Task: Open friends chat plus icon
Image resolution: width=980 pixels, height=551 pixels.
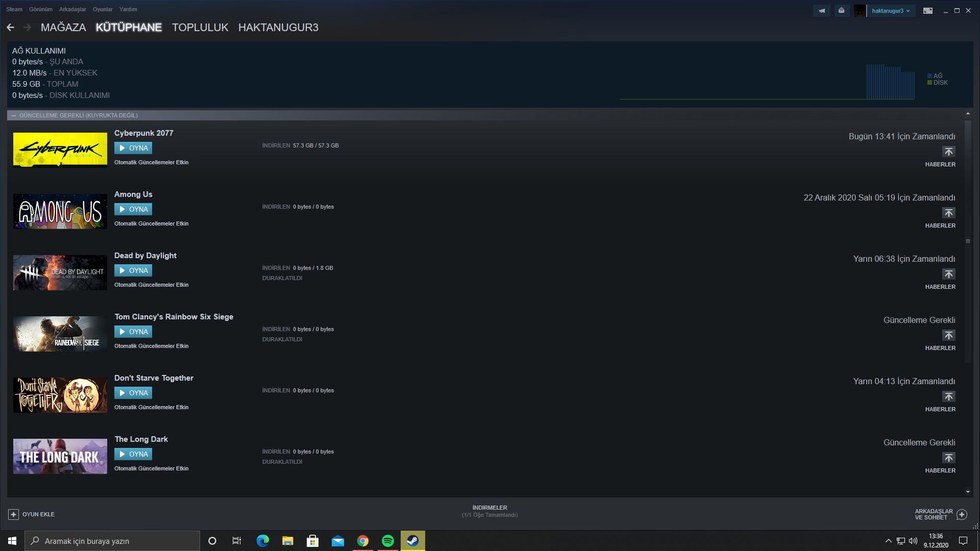Action: 962,514
